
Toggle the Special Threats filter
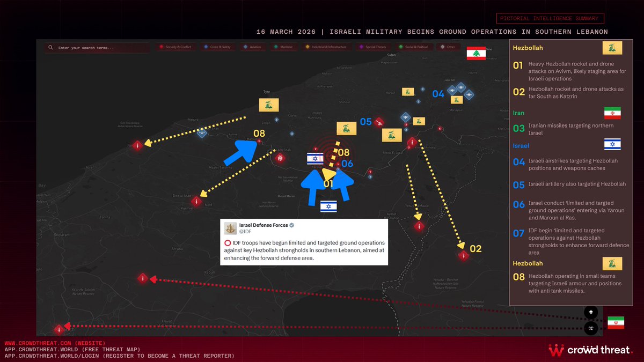point(373,47)
